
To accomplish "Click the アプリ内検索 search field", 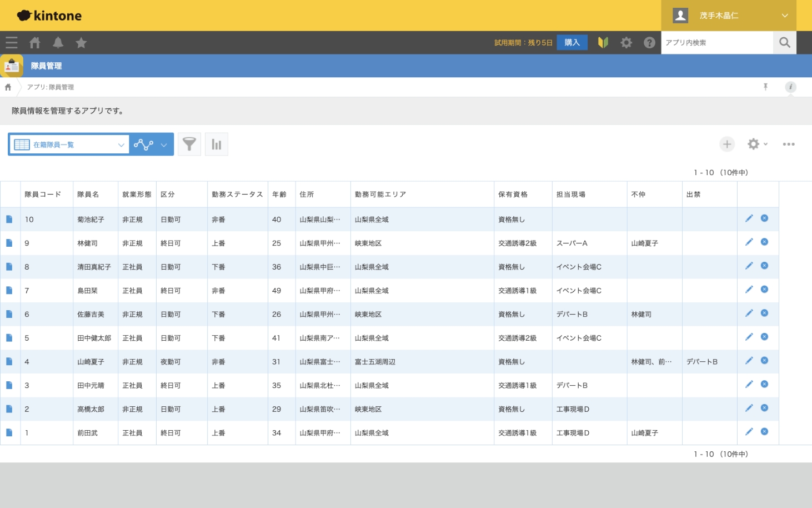I will [x=716, y=43].
